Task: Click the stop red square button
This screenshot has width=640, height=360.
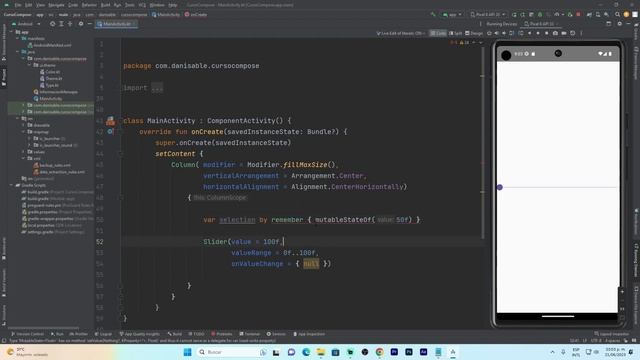Action: tap(578, 14)
